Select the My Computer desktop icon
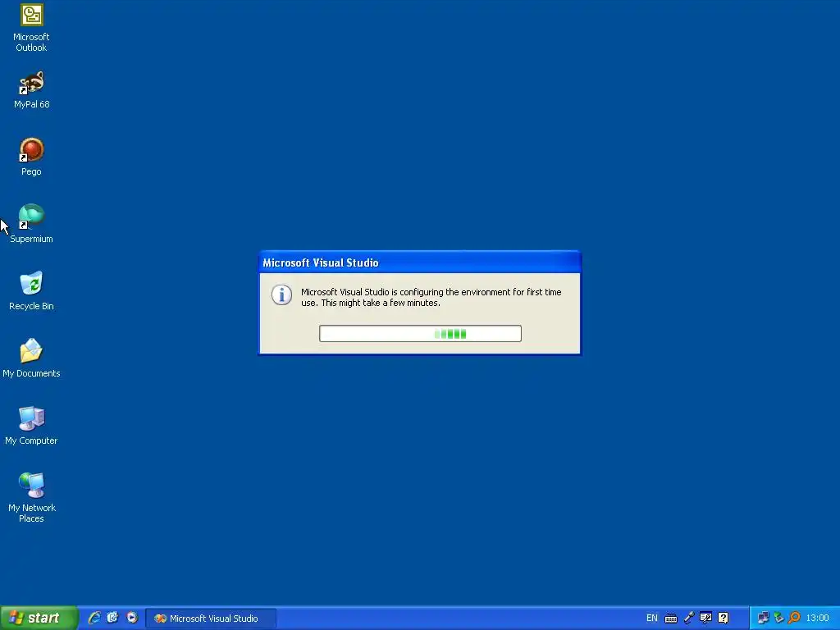 (x=31, y=426)
